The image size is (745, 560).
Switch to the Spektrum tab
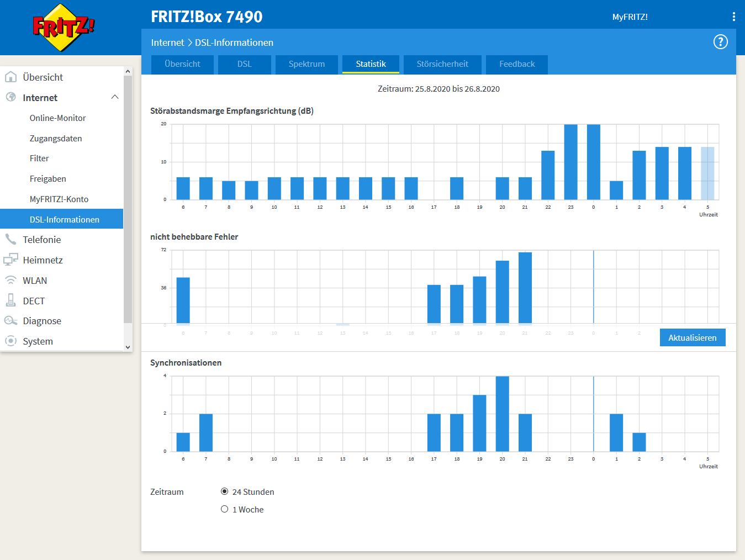(307, 64)
